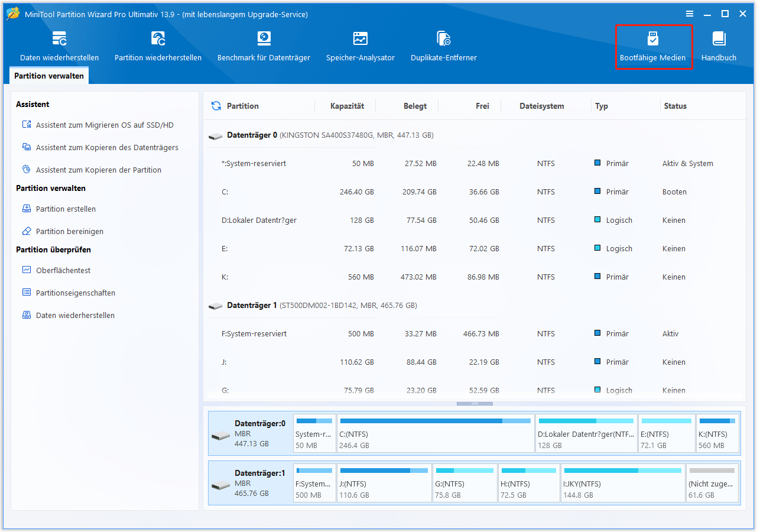
Task: Select Datenträger:1 in the disk map
Action: tap(251, 483)
